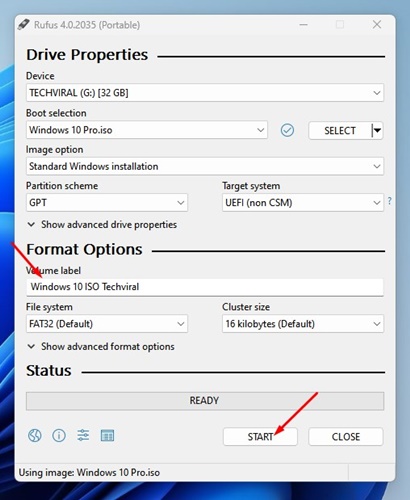The width and height of the screenshot is (410, 500).
Task: Open the language globe icon
Action: pyautogui.click(x=35, y=435)
